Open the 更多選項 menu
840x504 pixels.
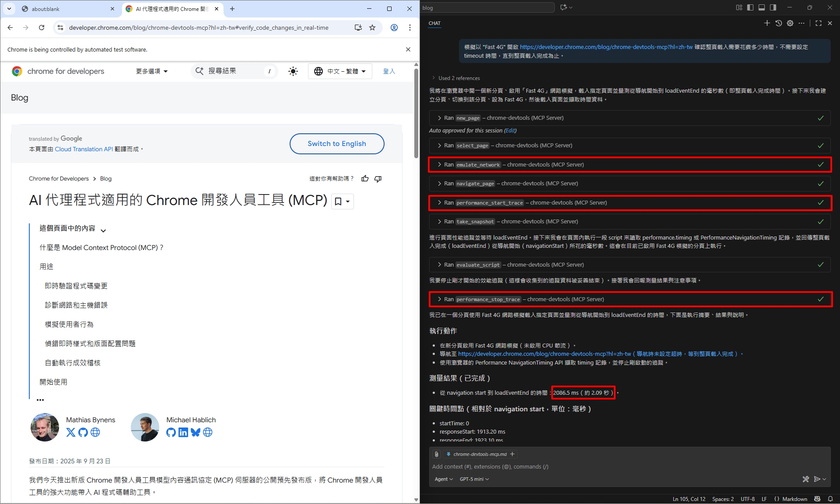pyautogui.click(x=151, y=71)
